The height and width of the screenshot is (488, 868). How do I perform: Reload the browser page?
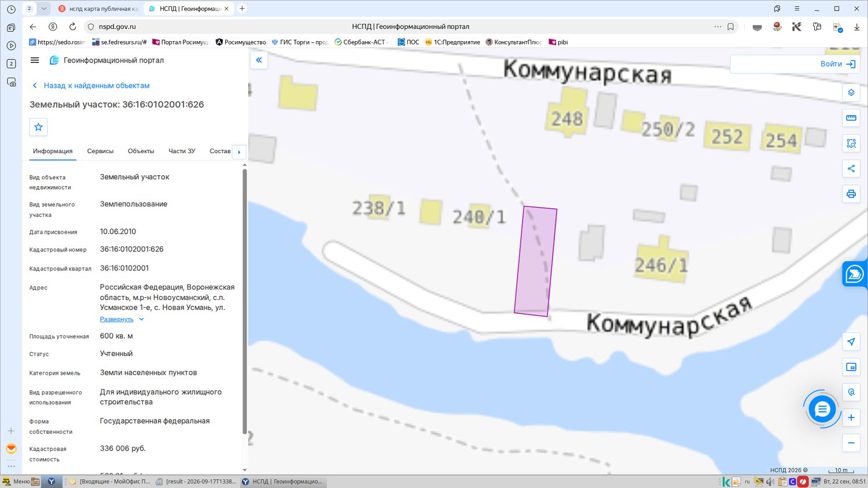click(72, 27)
